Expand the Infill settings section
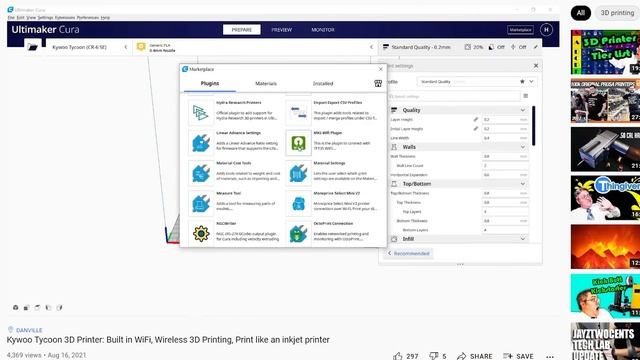Screen dimensions: 640x360 coord(523,239)
